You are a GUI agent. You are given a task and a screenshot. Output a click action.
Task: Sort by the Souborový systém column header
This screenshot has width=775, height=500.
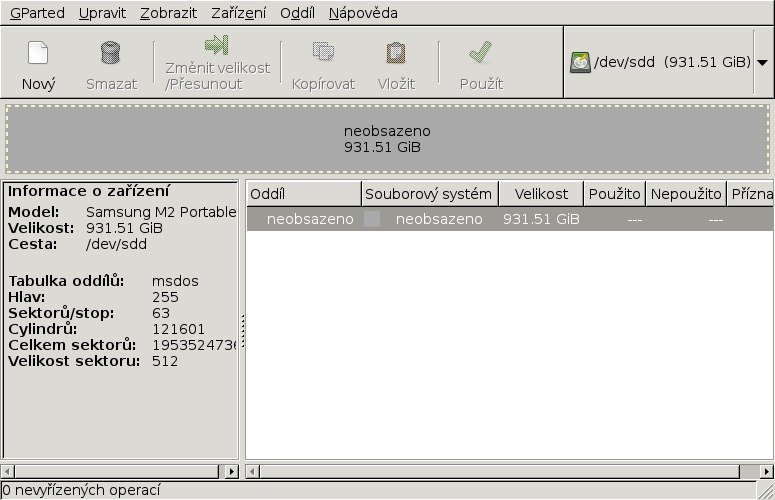click(x=430, y=194)
